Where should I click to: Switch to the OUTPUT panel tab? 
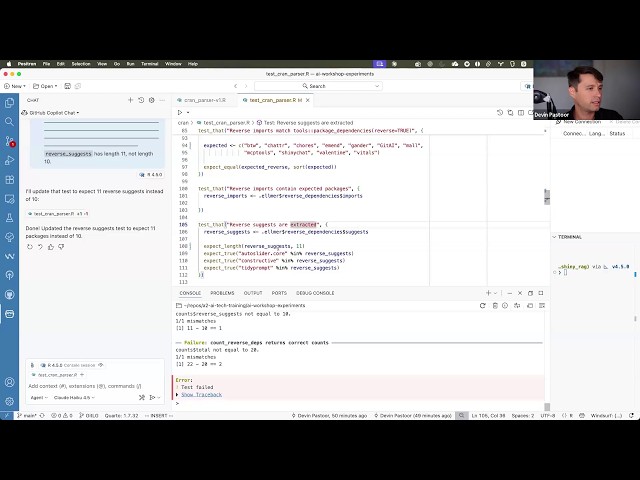[x=253, y=293]
